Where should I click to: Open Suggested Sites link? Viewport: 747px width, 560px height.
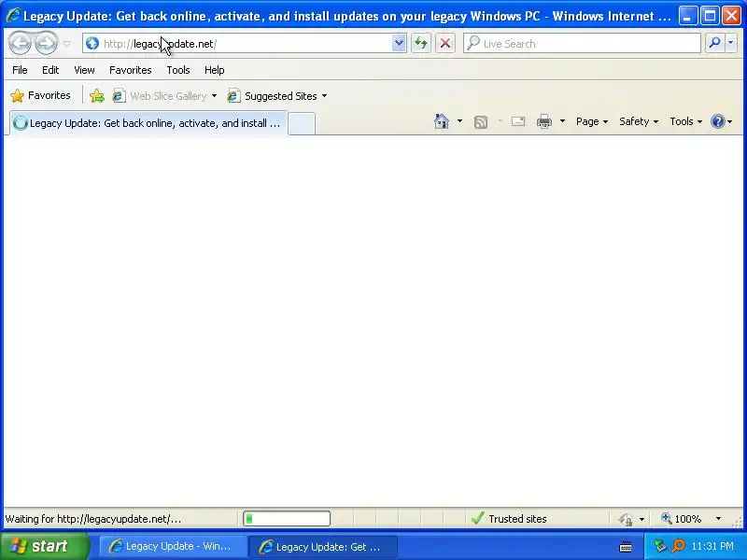[272, 96]
